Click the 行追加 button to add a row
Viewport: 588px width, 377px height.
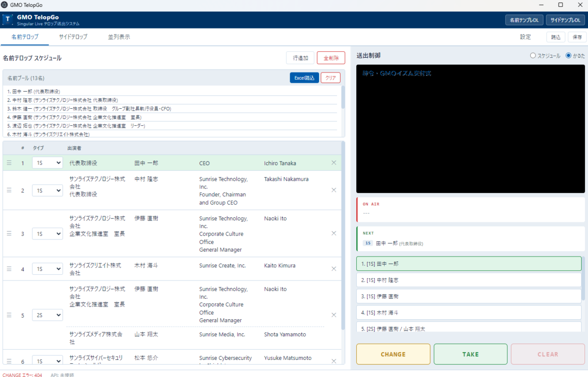click(300, 57)
